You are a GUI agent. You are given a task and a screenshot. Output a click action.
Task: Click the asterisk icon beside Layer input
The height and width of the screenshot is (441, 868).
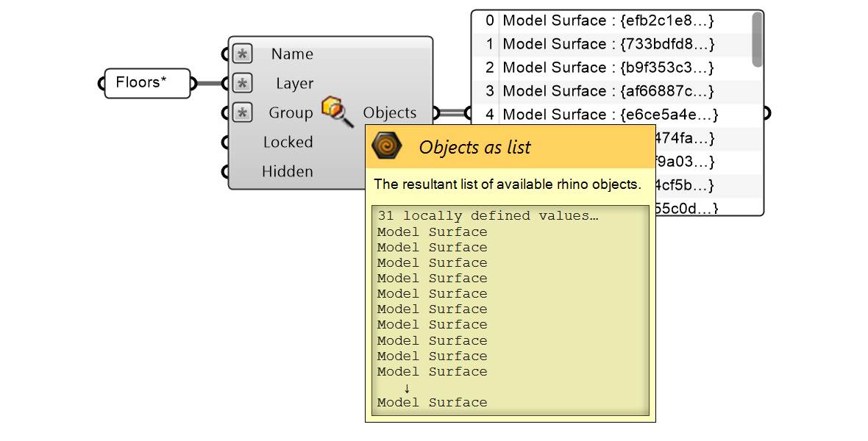click(242, 83)
